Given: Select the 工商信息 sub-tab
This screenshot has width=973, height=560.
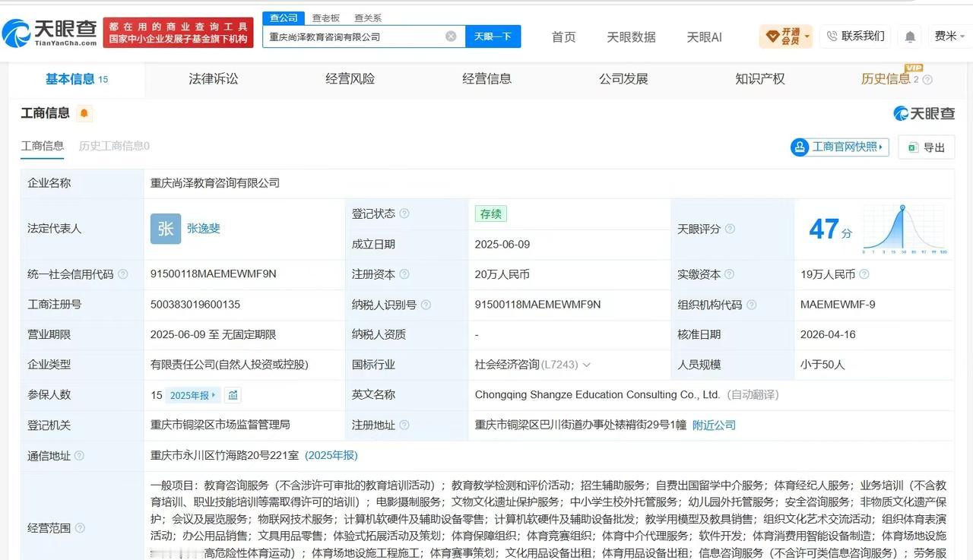Looking at the screenshot, I should pyautogui.click(x=43, y=146).
